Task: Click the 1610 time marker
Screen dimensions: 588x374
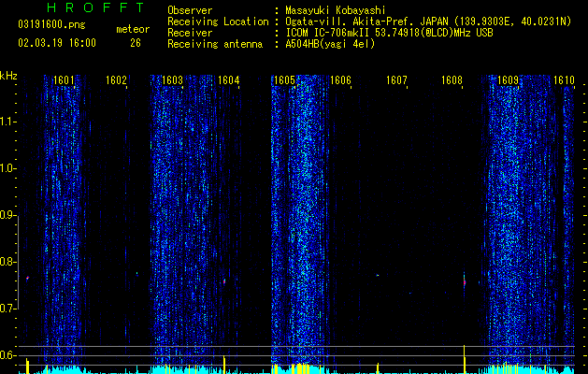Action: pyautogui.click(x=564, y=80)
